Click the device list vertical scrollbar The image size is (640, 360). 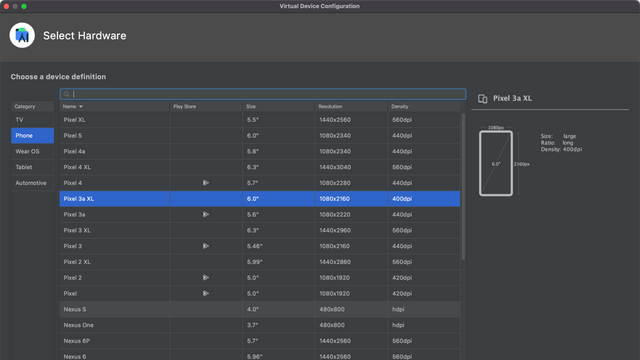tap(463, 187)
